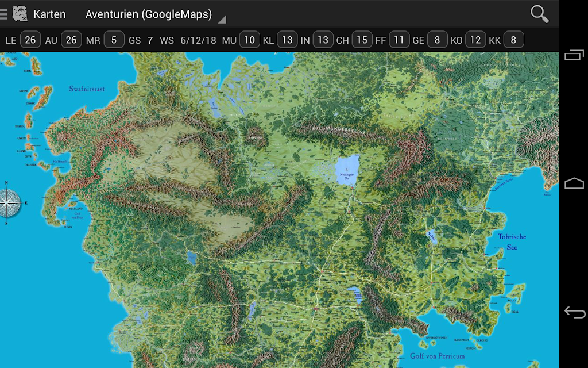Click the Neunauger See lake on map
The height and width of the screenshot is (368, 588).
347,171
